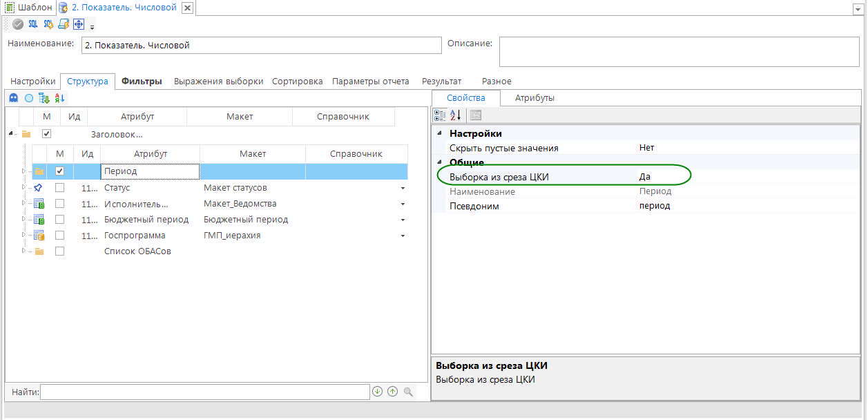868x420 pixels.
Task: Uncheck the Заголовок row checkbox
Action: (46, 134)
